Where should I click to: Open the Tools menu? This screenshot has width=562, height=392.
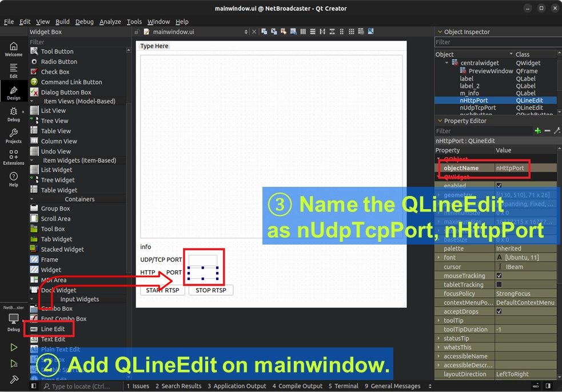pos(134,22)
